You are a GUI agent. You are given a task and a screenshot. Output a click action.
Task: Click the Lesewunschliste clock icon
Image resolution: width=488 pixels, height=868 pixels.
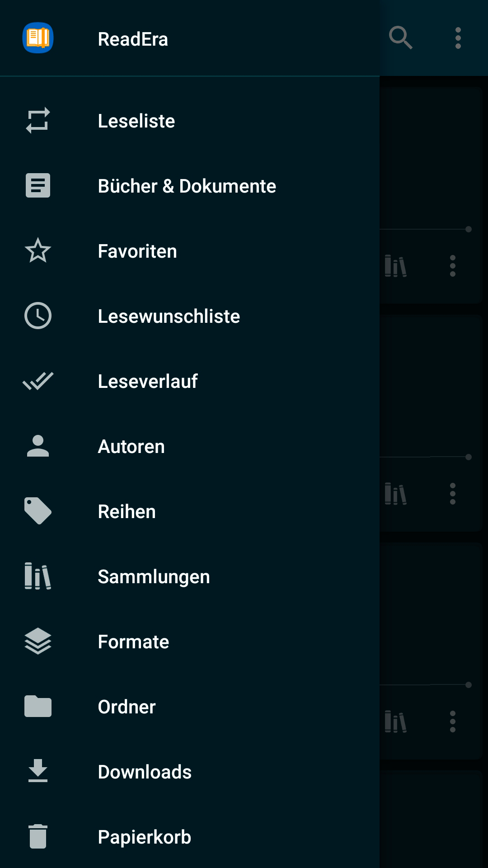(x=38, y=316)
